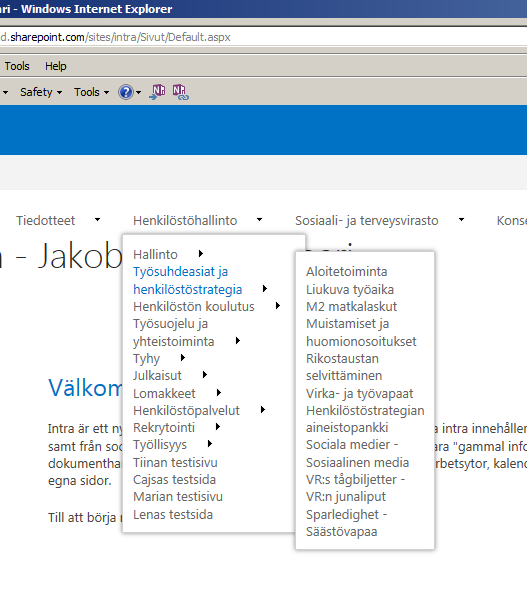Select Työllisyys menu entry
The image size is (527, 592).
(160, 445)
